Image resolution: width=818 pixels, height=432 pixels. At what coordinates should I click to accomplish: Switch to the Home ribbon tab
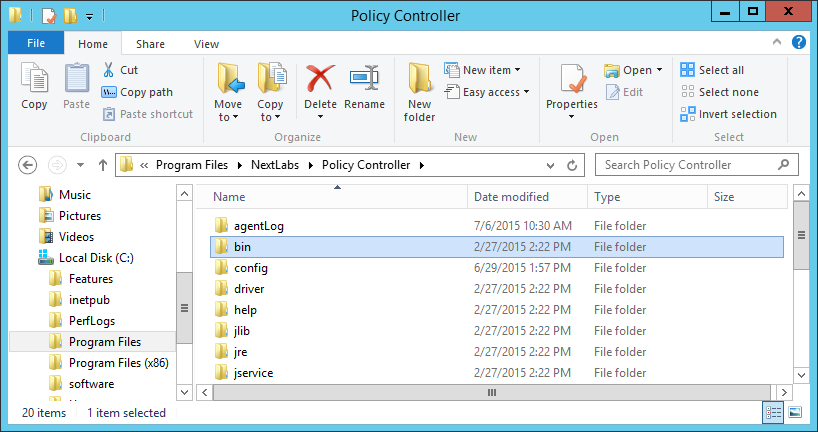93,44
